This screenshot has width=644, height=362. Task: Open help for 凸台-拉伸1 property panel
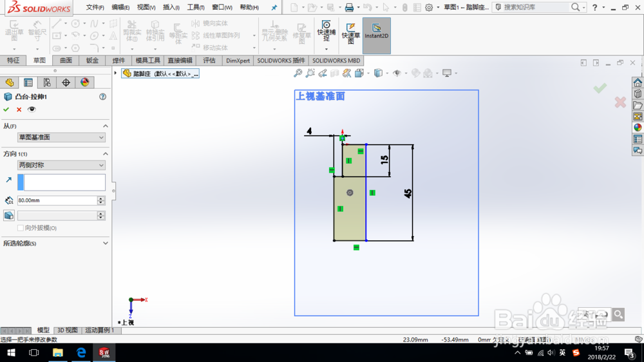pos(102,97)
